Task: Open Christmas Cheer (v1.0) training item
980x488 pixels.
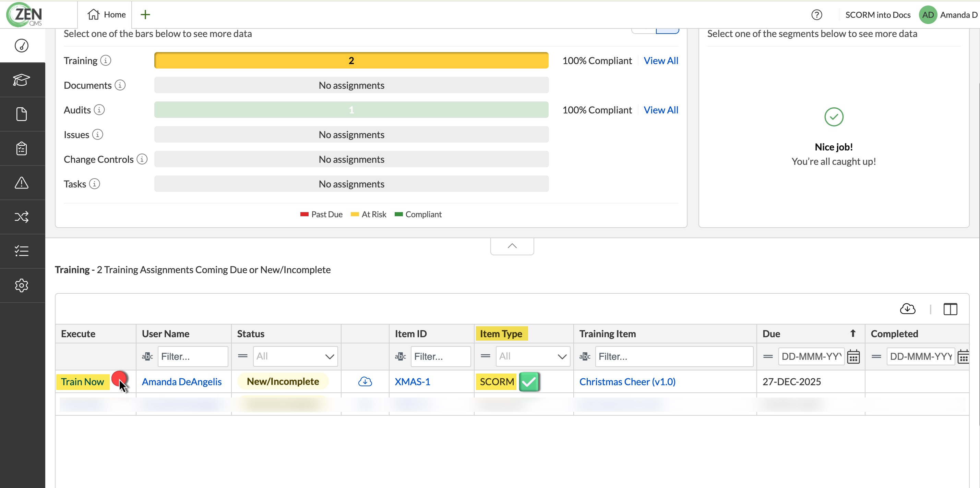Action: click(x=628, y=381)
